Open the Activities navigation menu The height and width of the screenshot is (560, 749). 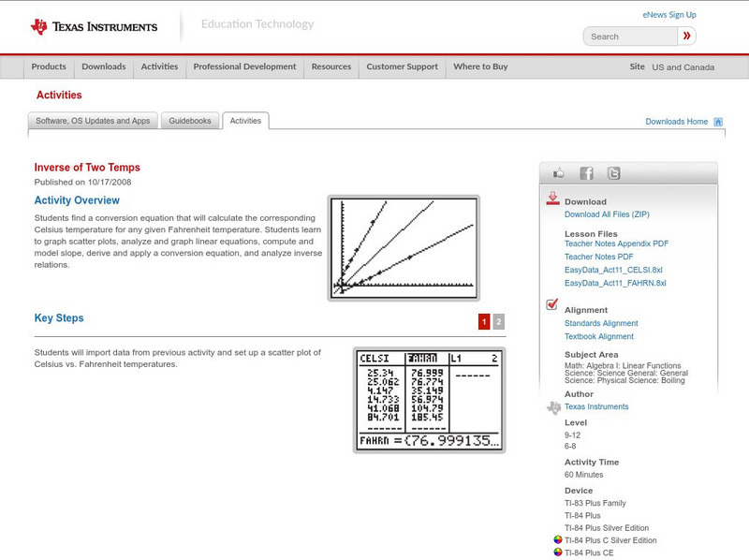(x=159, y=66)
